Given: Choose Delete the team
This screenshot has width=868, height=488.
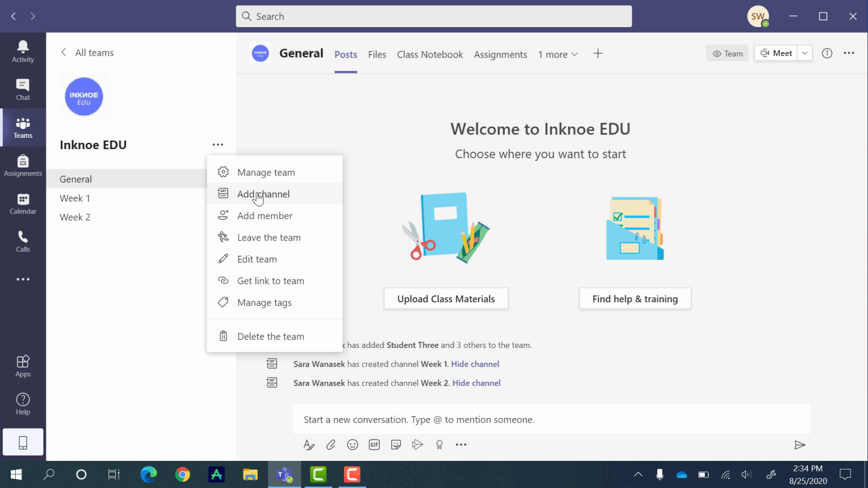Looking at the screenshot, I should 275,337.
